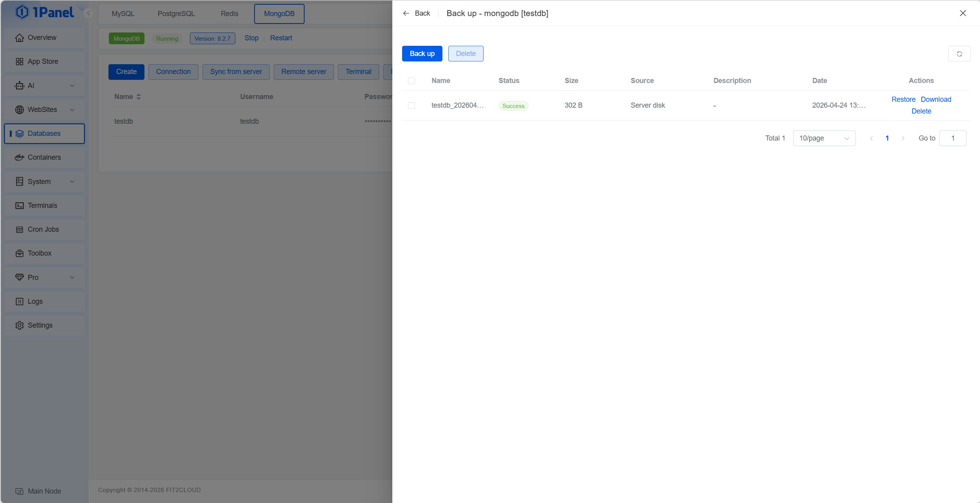Select the testdb_202604 backup checkbox

(411, 105)
